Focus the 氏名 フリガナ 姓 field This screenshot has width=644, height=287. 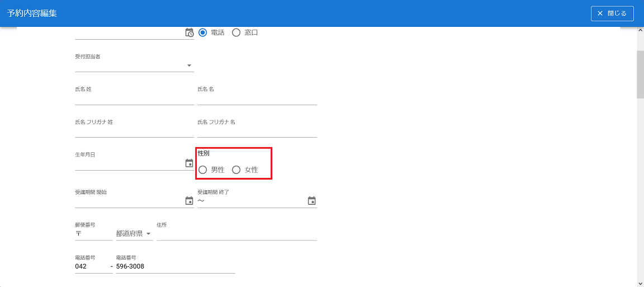click(x=134, y=131)
